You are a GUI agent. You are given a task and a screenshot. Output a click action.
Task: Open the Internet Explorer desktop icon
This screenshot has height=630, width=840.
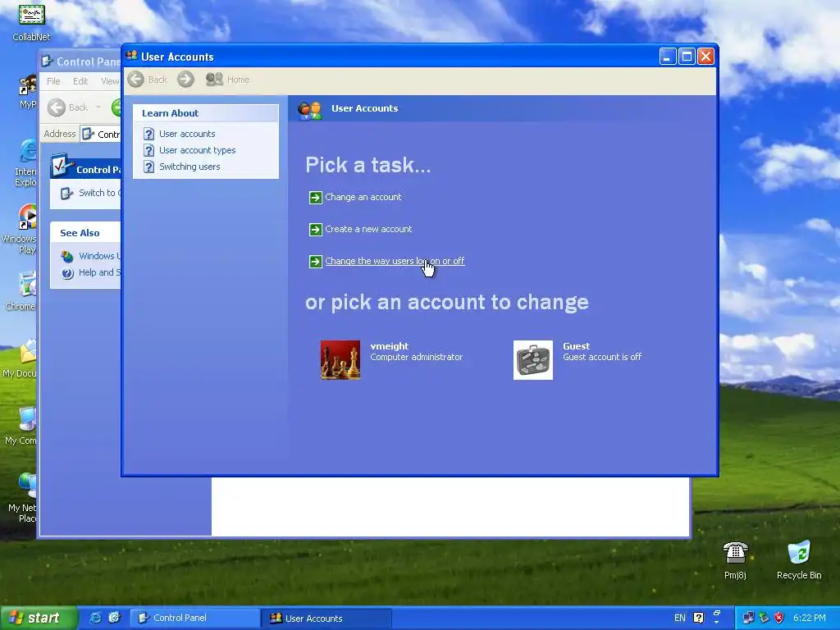pos(25,163)
